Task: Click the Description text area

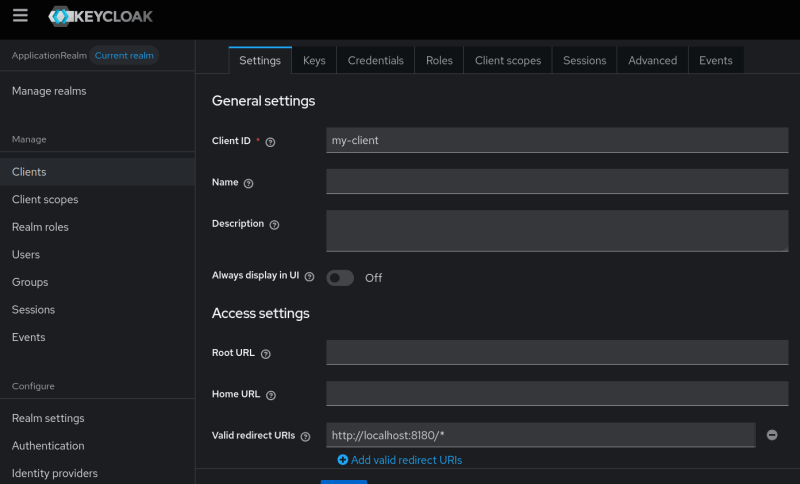Action: 557,231
